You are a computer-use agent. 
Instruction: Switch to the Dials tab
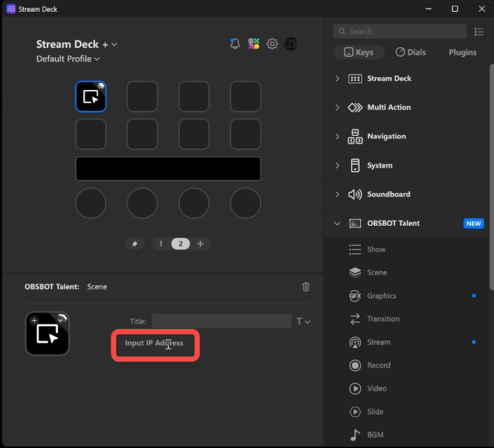pyautogui.click(x=411, y=52)
